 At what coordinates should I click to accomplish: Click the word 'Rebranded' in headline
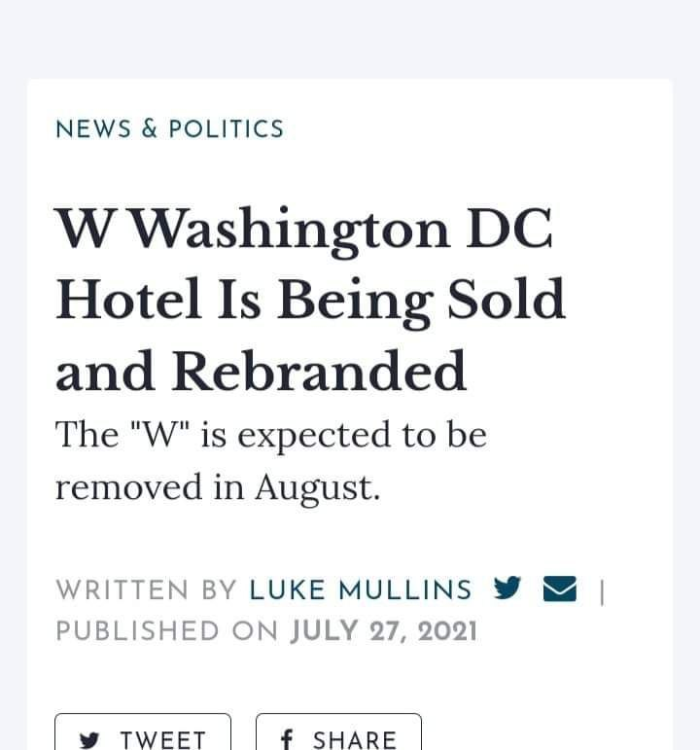320,372
